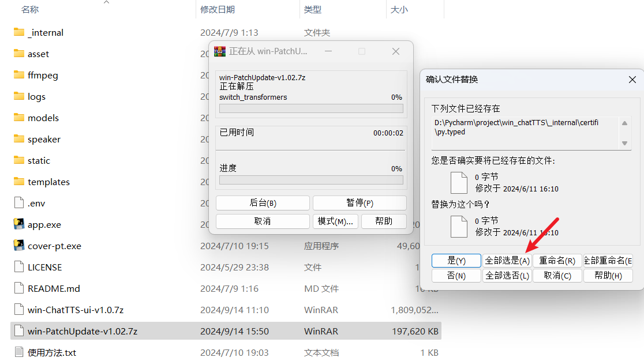This screenshot has height=361, width=644.
Task: Click replacement file icon in replace dialog
Action: (459, 227)
